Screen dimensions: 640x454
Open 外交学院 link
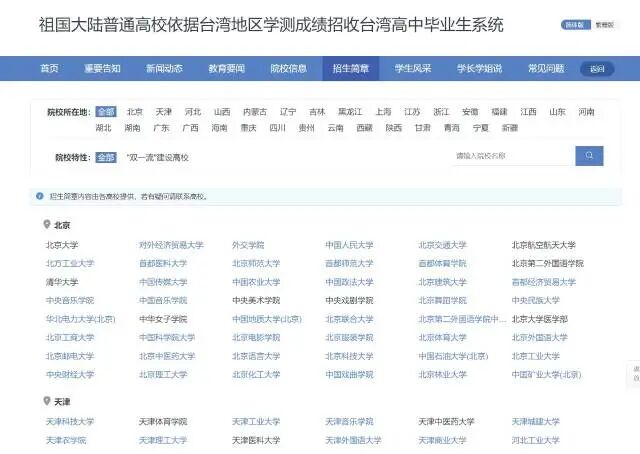pos(248,245)
